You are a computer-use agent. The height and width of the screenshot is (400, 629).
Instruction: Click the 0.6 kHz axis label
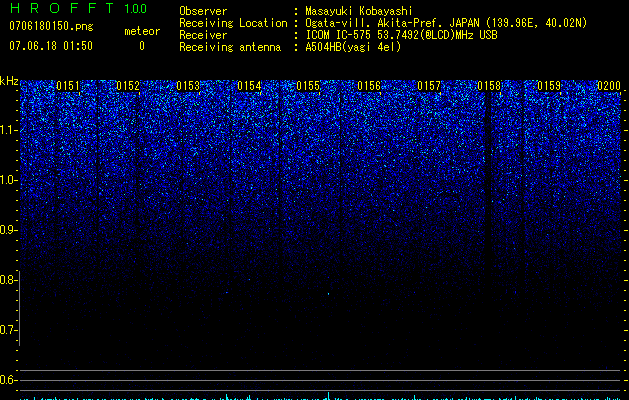point(7,380)
